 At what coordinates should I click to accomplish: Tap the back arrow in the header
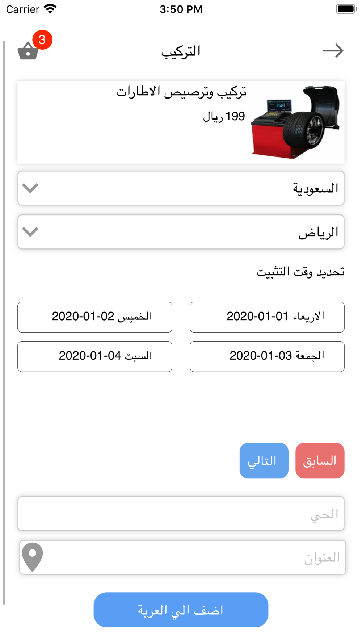tap(333, 50)
